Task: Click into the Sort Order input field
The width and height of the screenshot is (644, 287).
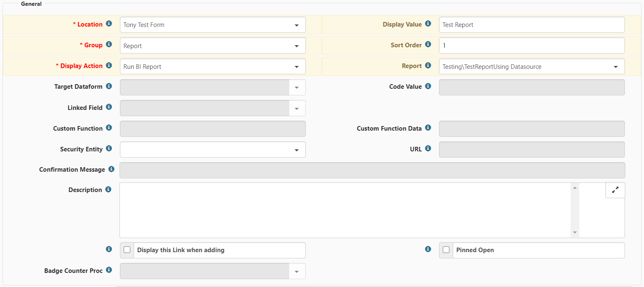Action: tap(532, 46)
